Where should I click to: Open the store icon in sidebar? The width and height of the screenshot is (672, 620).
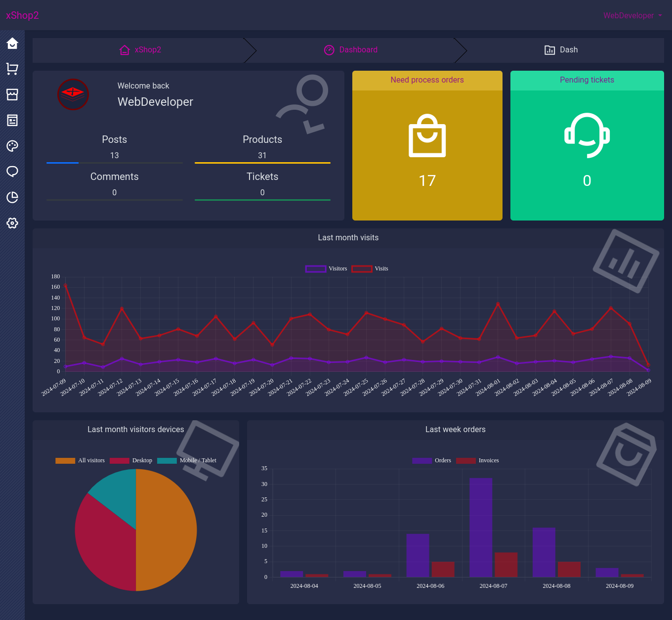[12, 94]
